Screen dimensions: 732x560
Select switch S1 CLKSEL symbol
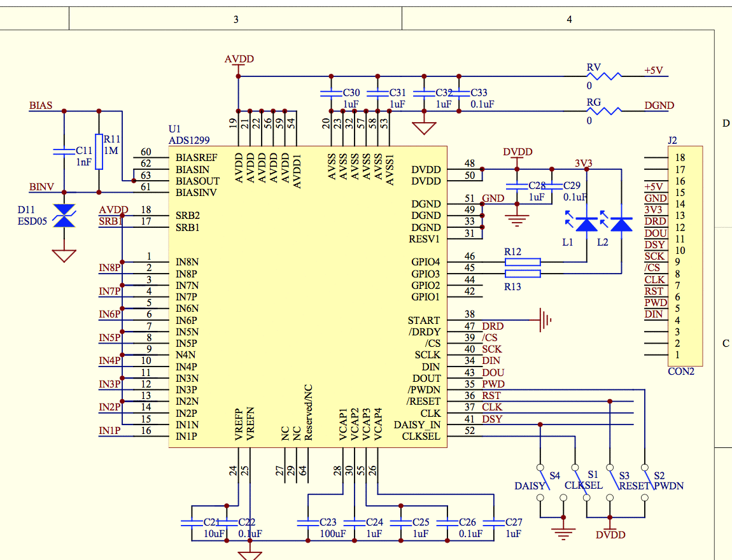coord(581,482)
